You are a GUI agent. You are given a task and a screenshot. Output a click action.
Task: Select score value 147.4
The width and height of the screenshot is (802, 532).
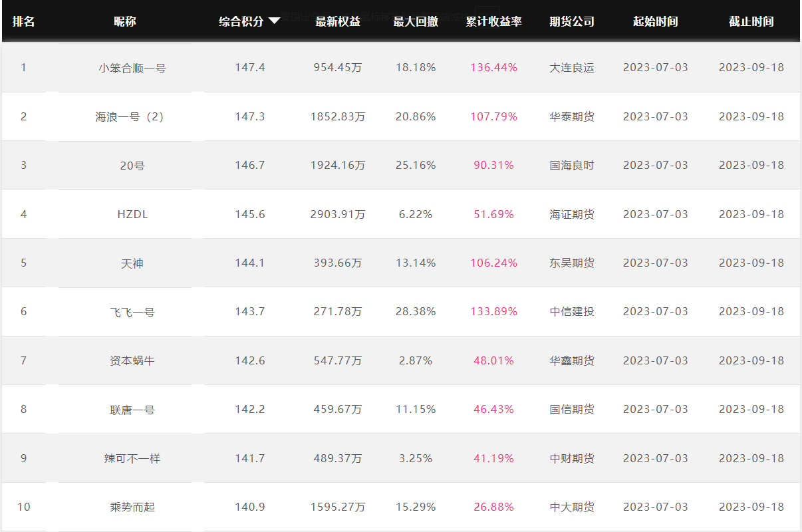tap(250, 67)
